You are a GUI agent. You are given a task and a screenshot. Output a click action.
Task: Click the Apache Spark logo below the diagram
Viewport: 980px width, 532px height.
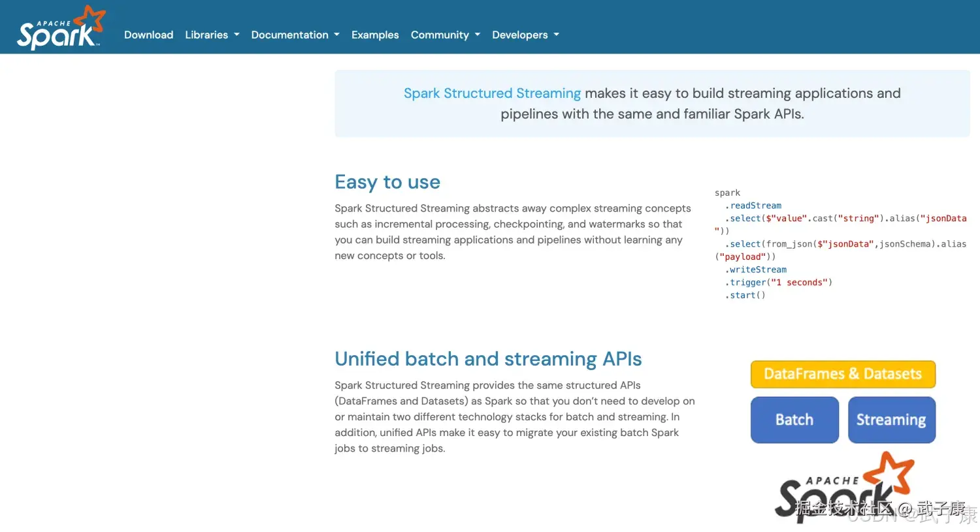(844, 488)
